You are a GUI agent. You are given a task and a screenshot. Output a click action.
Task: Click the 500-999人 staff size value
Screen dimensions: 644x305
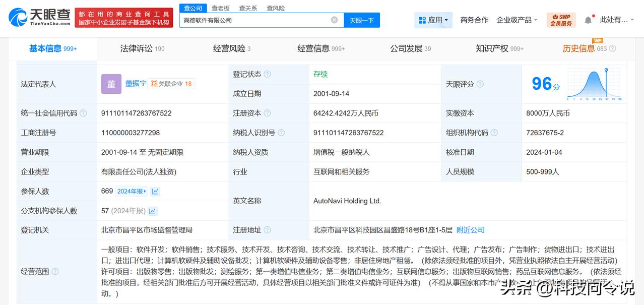point(543,172)
